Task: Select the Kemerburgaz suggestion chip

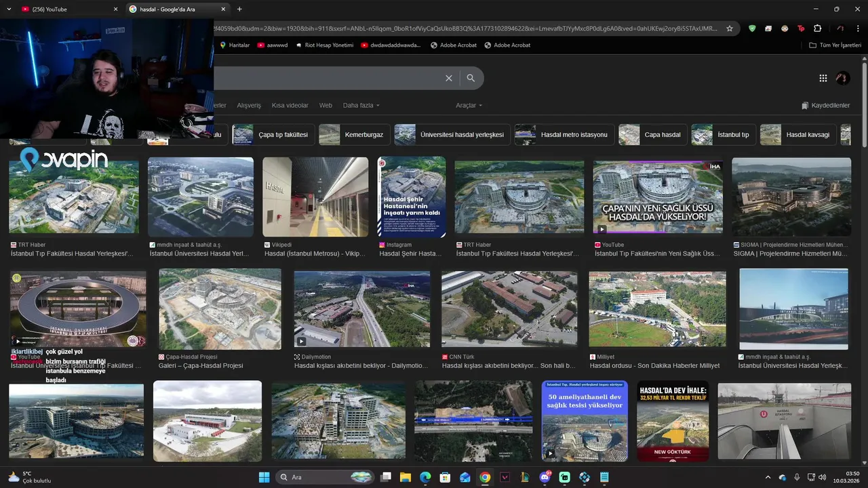Action: (x=354, y=134)
